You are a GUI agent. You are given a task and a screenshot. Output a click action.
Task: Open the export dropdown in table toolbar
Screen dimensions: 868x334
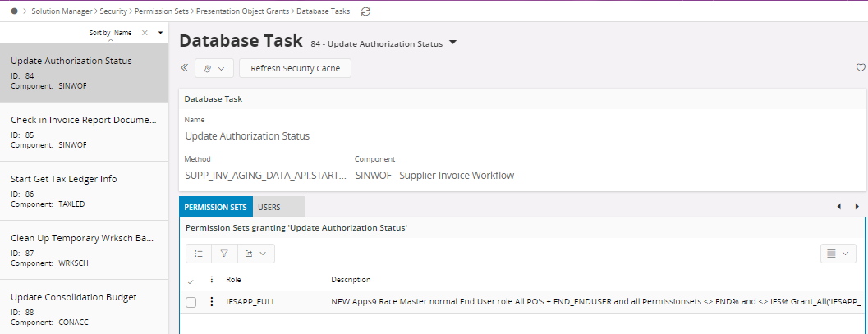click(255, 254)
